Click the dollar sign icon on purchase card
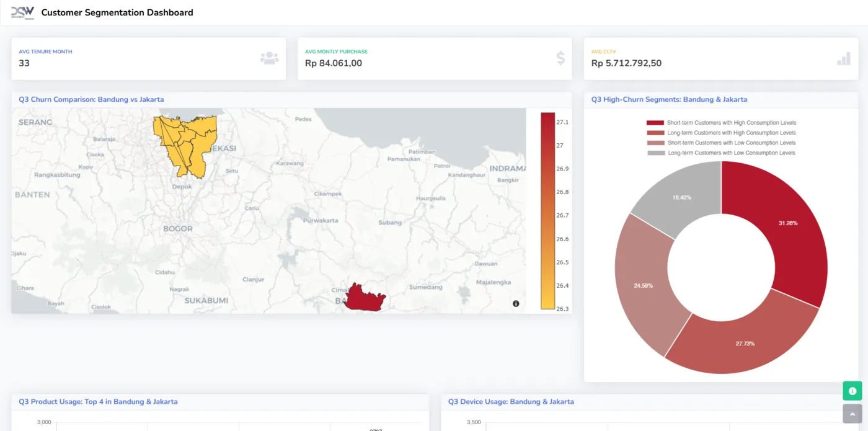Viewport: 868px width, 431px height. pyautogui.click(x=560, y=58)
